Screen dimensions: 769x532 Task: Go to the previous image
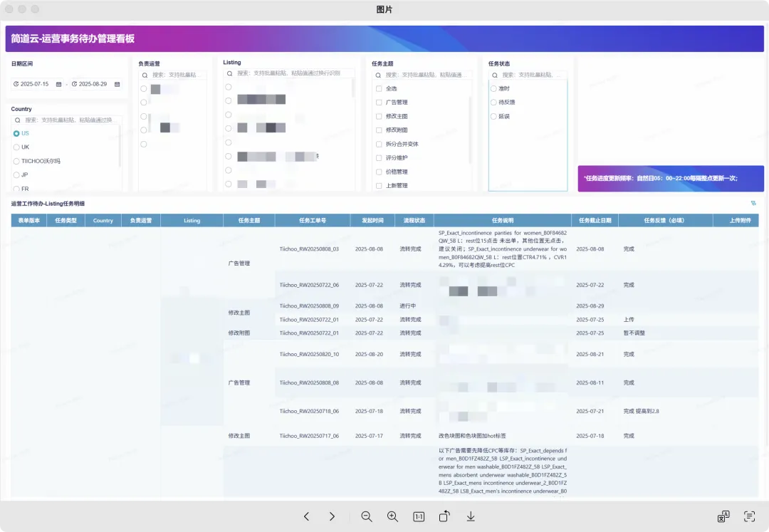pos(306,516)
